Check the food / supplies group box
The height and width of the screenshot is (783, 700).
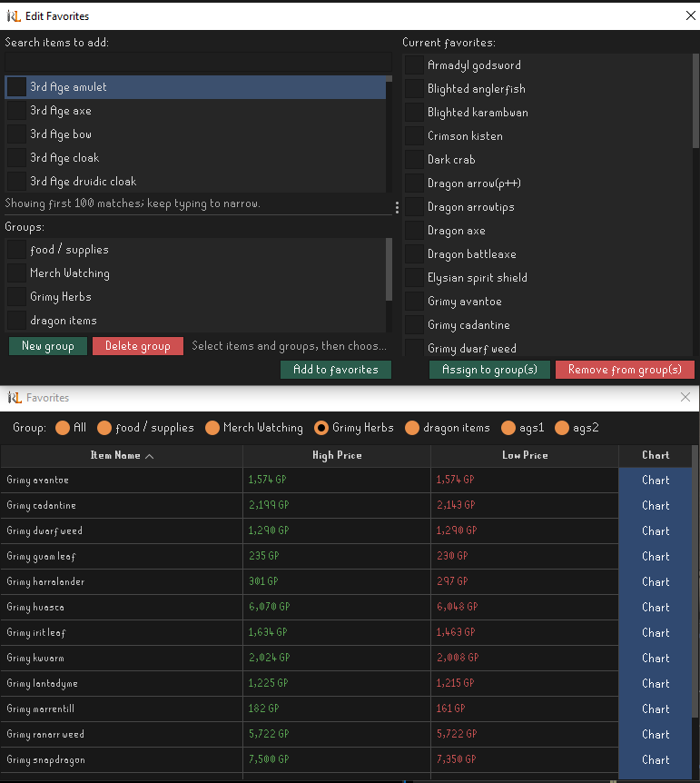pos(16,249)
